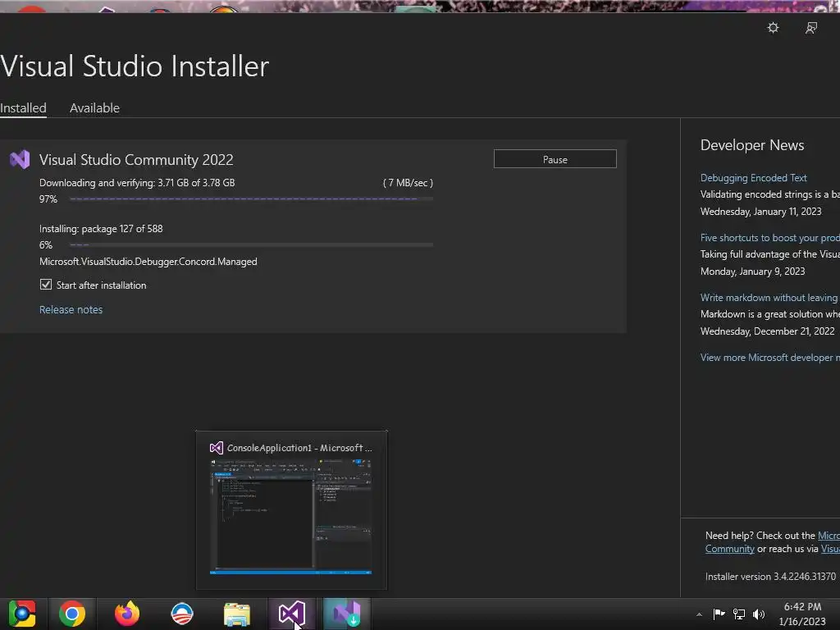
Task: Switch to Visual Studio in the taskbar
Action: (x=292, y=614)
